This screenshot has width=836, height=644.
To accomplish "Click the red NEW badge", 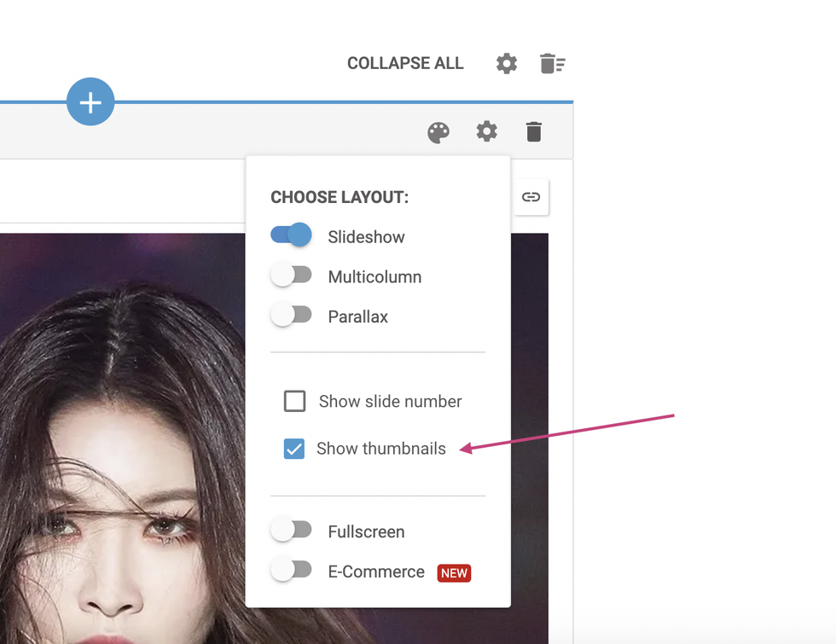I will pyautogui.click(x=454, y=573).
